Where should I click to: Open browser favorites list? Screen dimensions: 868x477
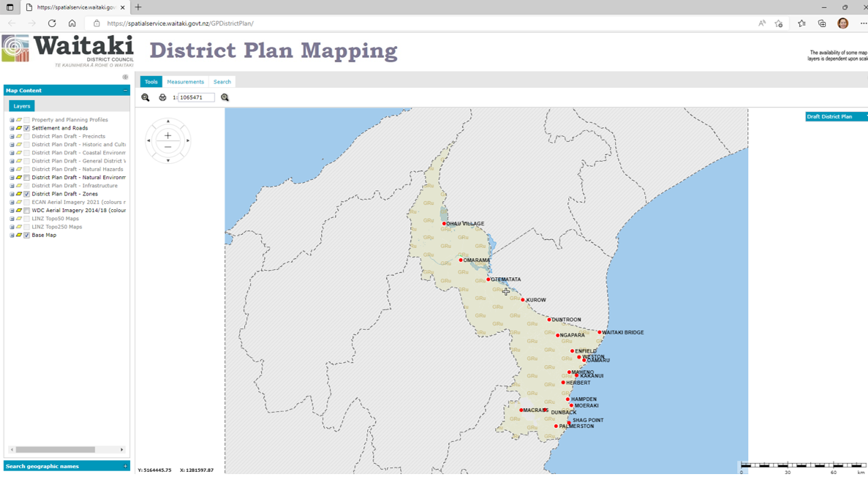pyautogui.click(x=801, y=23)
